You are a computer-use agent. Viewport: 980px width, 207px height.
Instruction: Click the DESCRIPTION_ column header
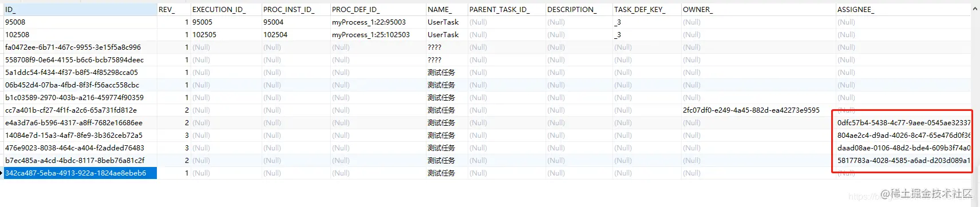(579, 10)
